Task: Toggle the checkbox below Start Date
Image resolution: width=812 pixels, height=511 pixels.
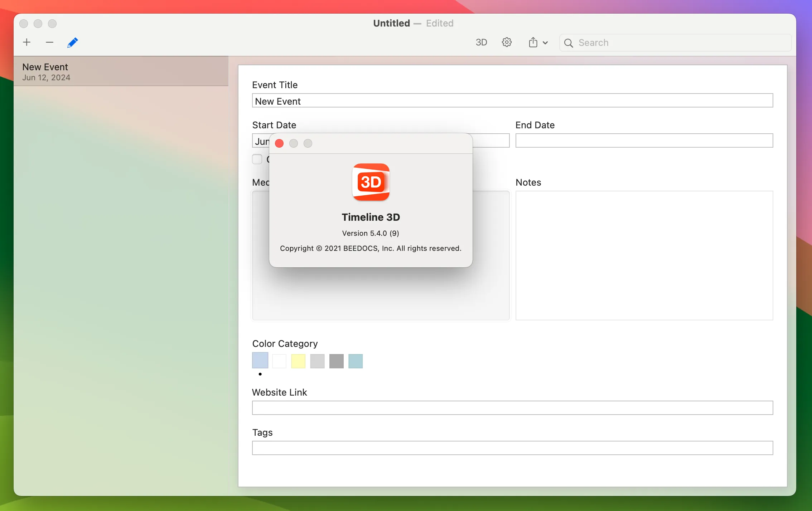Action: tap(257, 159)
